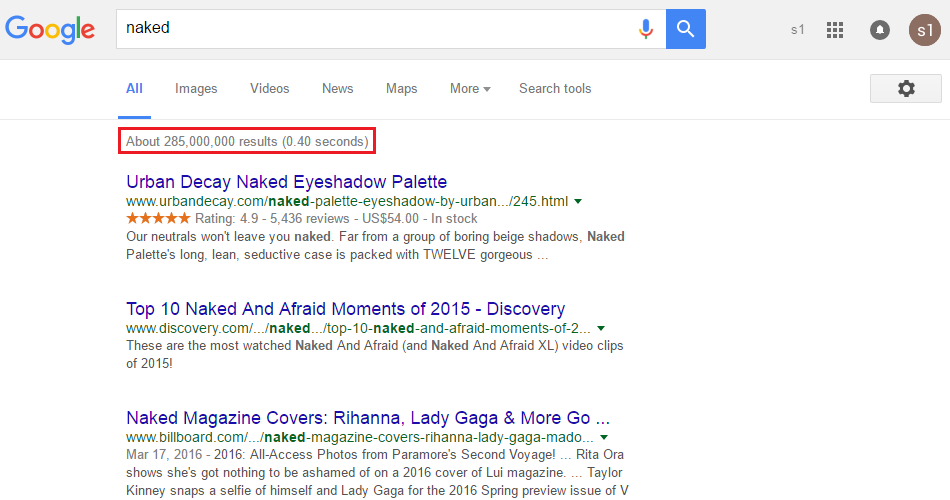
Task: Click the star rating on Urban Decay result
Action: tap(158, 218)
